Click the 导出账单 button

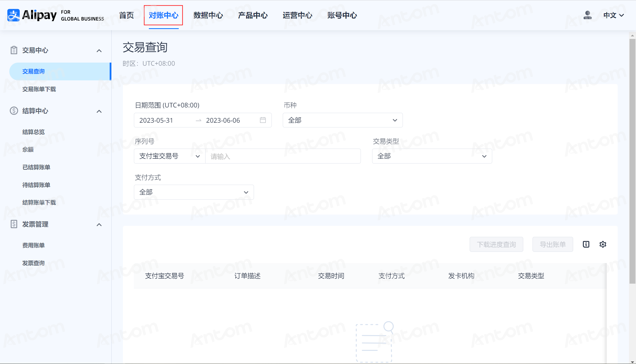click(553, 244)
